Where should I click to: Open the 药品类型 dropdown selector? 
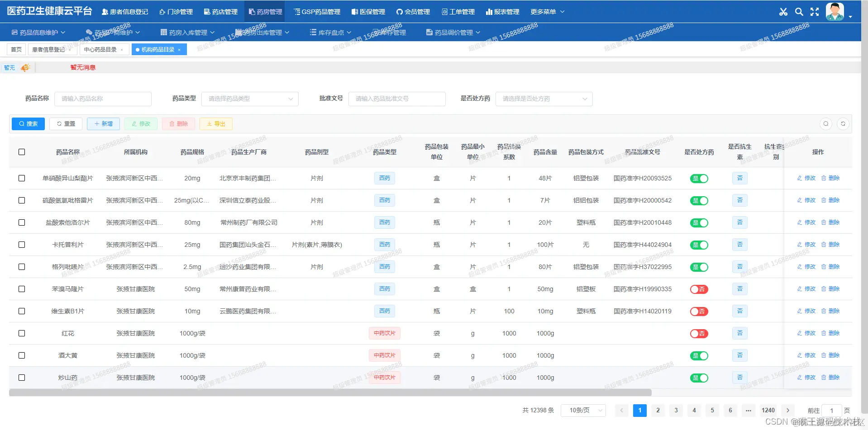coord(249,99)
